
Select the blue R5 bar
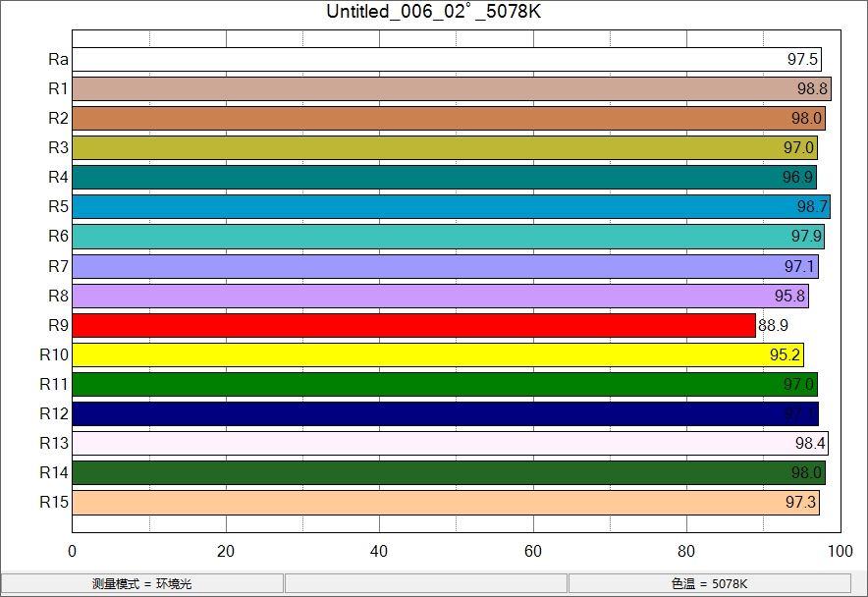(451, 207)
